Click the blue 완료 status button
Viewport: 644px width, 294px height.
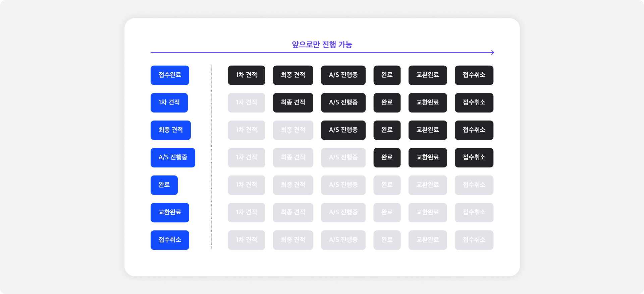point(164,185)
